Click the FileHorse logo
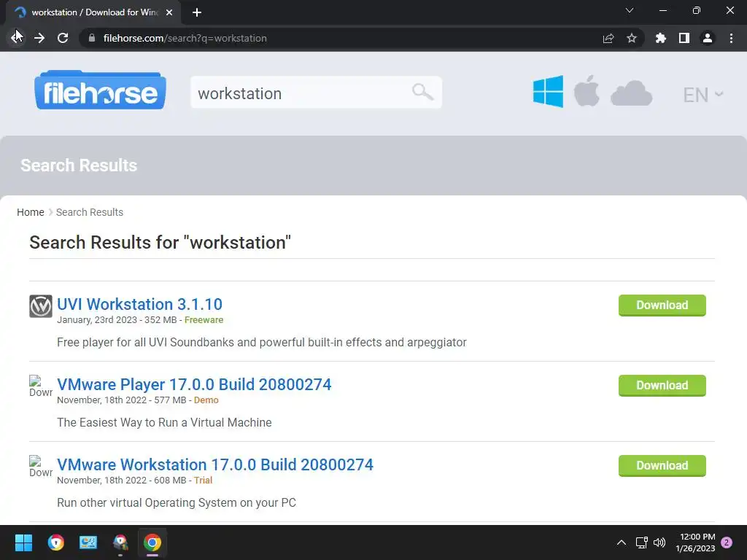This screenshot has width=747, height=560. click(100, 90)
